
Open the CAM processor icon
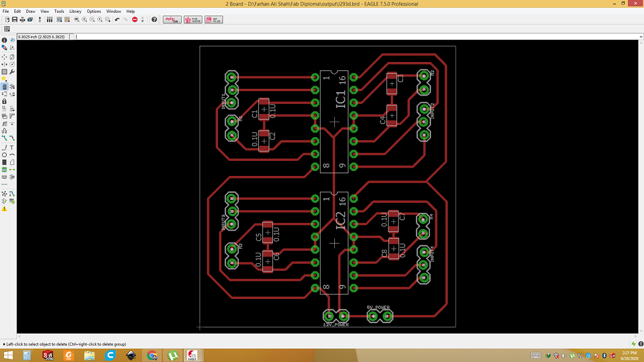(30, 20)
